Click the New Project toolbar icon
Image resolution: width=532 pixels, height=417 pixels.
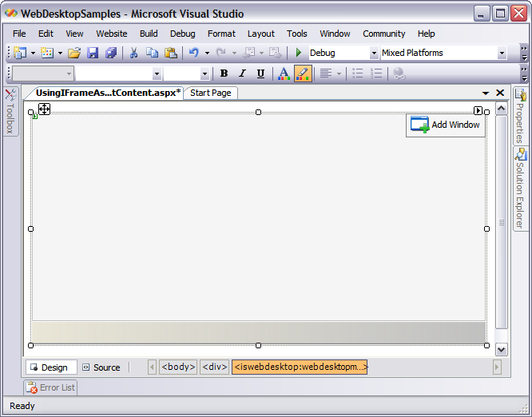coord(20,53)
